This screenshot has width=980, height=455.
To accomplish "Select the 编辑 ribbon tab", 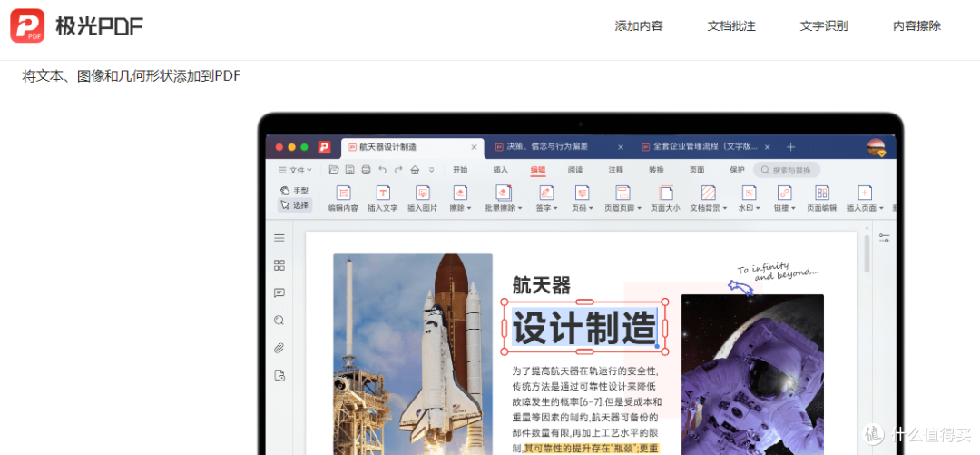I will 538,170.
